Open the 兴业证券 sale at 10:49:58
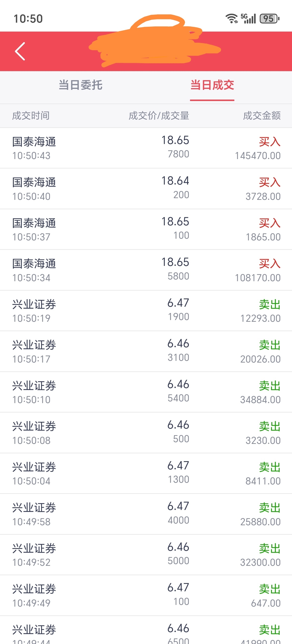 [x=146, y=514]
